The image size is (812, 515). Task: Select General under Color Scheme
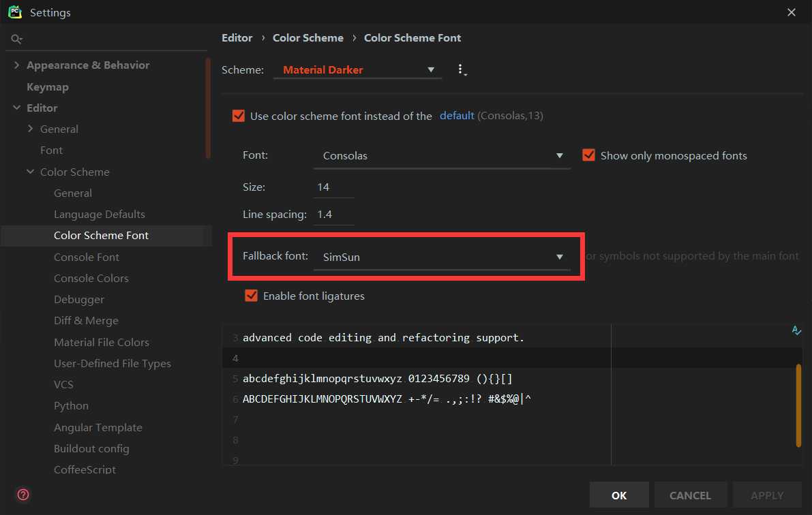pyautogui.click(x=72, y=193)
